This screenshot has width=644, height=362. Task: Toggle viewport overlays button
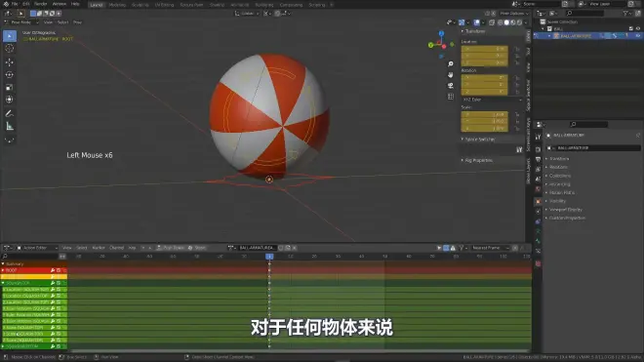[x=476, y=22]
